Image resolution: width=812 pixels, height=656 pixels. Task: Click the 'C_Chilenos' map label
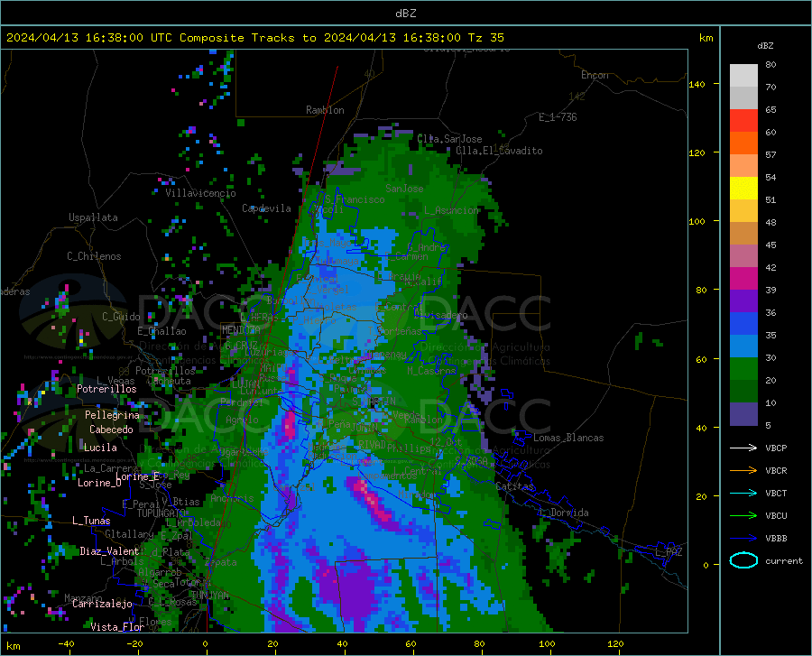coord(94,256)
